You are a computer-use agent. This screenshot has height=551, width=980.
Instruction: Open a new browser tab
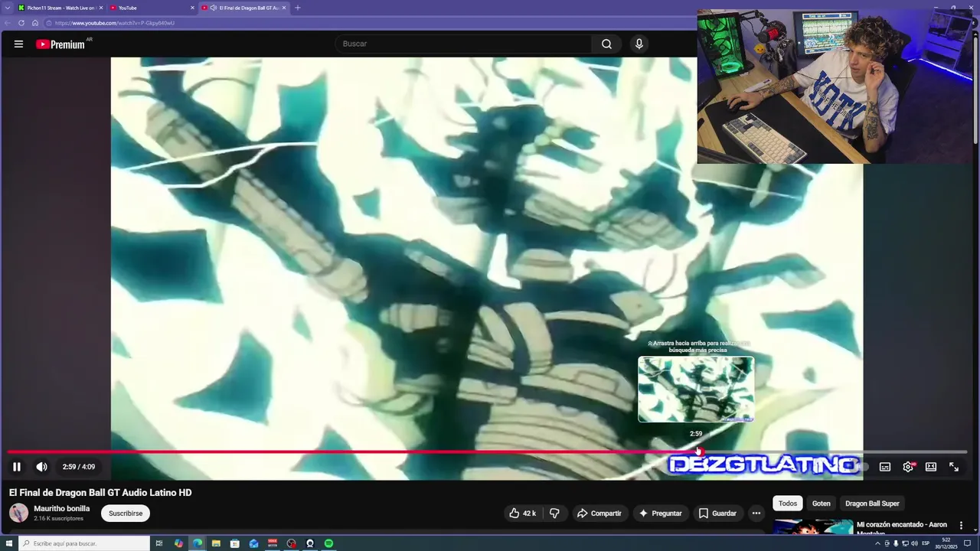tap(298, 8)
